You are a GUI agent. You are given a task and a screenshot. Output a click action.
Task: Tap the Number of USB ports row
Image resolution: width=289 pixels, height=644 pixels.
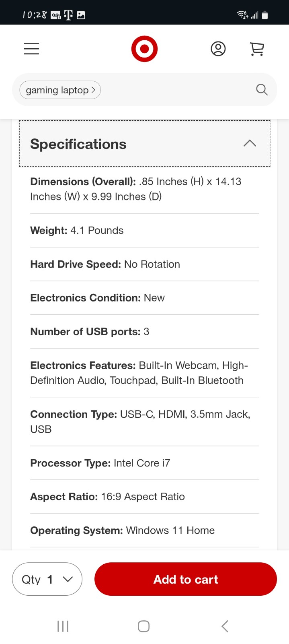(x=144, y=332)
